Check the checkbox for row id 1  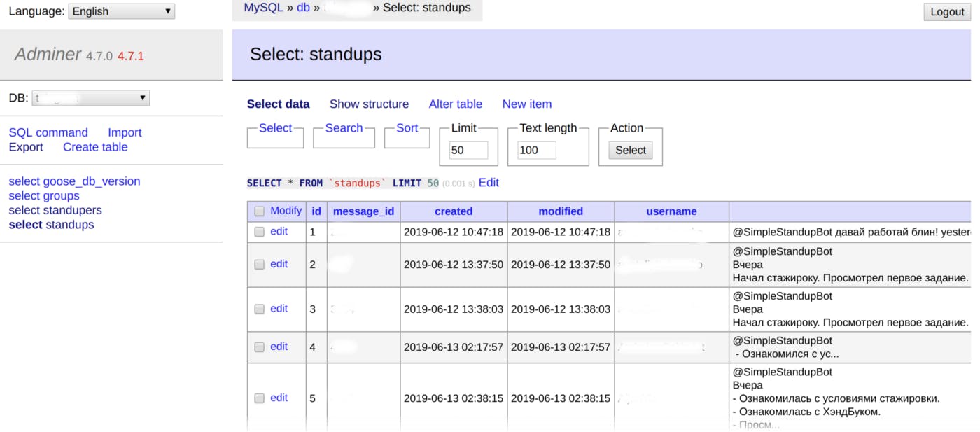[260, 232]
